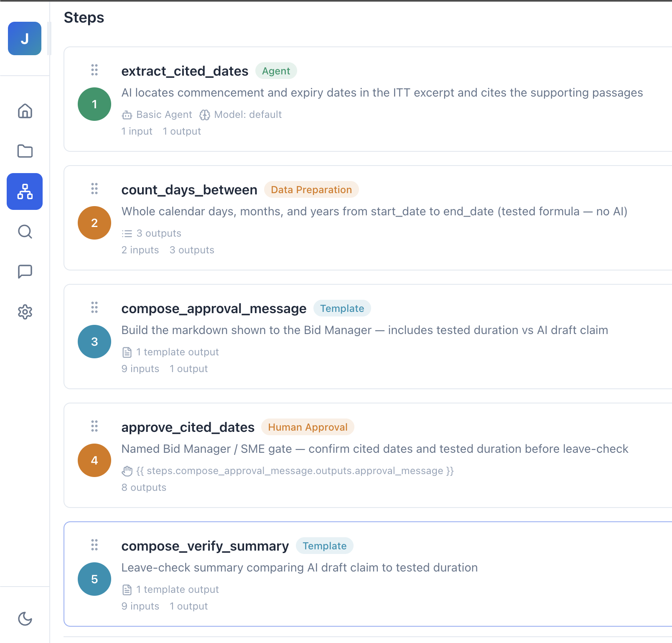
Task: Grab the drag handle of compose_verify_summary
Action: click(94, 545)
